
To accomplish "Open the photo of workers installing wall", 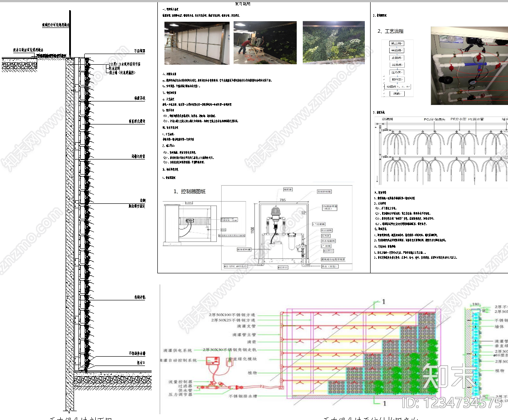I will 265,43.
